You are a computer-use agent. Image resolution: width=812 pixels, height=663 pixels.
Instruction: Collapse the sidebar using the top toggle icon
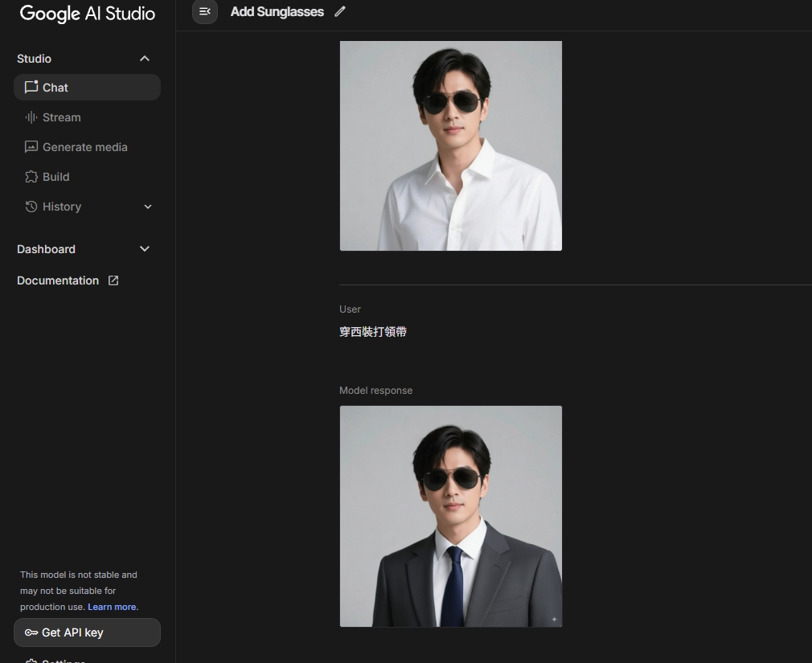point(205,11)
